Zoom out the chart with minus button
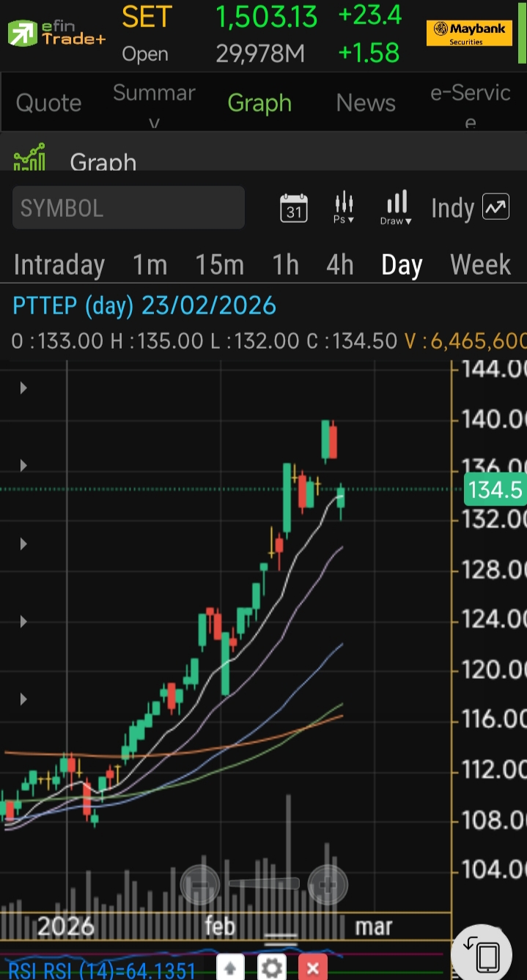The height and width of the screenshot is (980, 527). [200, 885]
